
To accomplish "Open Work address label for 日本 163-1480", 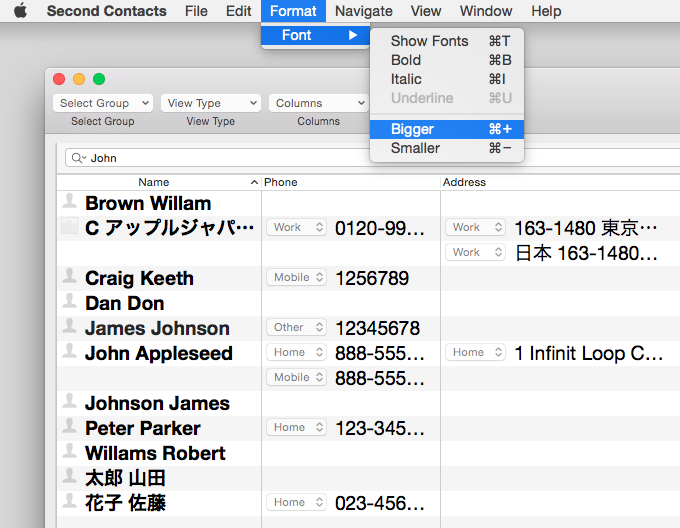I will coord(475,252).
